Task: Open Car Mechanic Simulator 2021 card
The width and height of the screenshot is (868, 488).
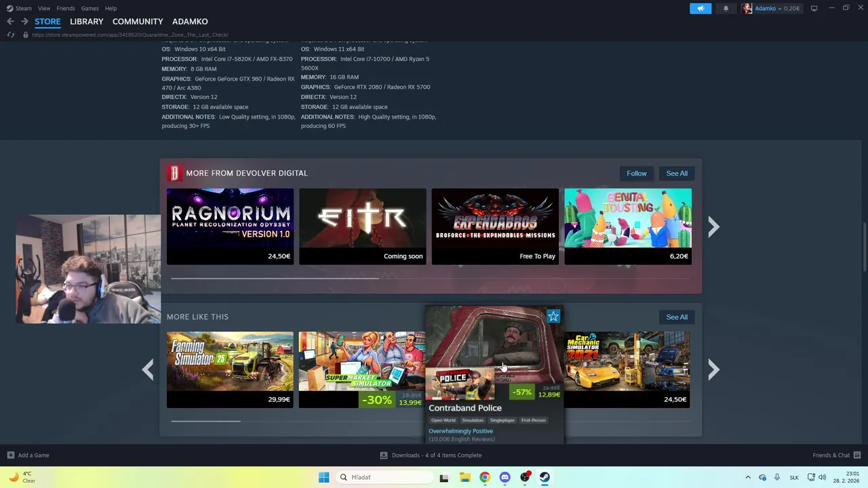Action: point(627,369)
